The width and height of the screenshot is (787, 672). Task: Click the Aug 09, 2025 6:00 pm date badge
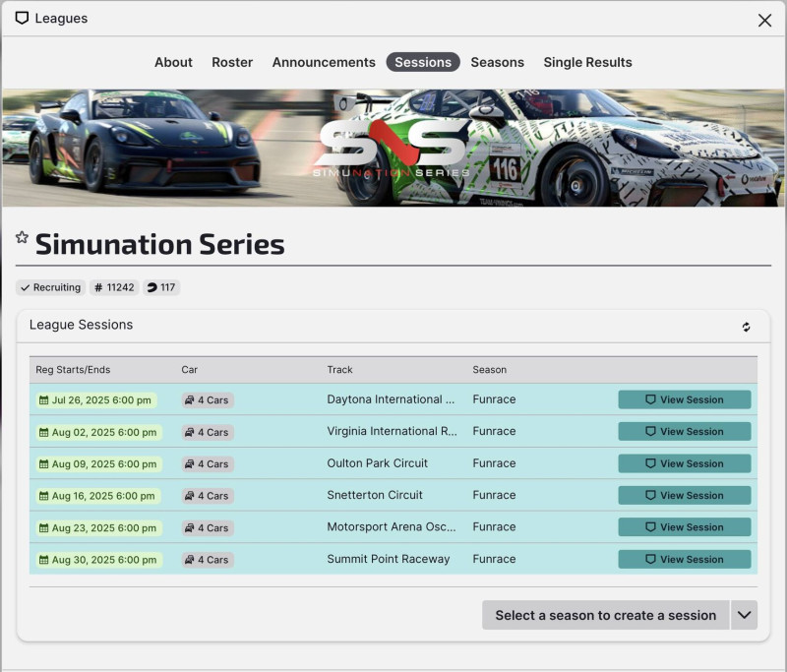[99, 464]
